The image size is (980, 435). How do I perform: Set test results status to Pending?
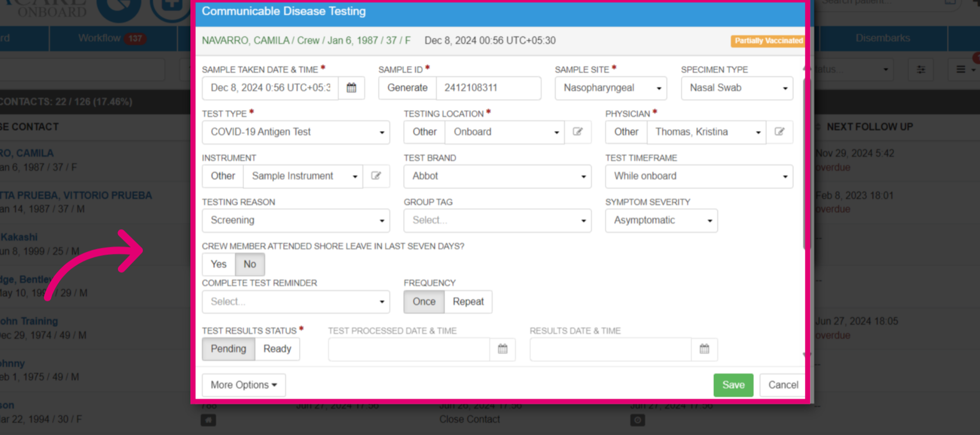pyautogui.click(x=228, y=349)
